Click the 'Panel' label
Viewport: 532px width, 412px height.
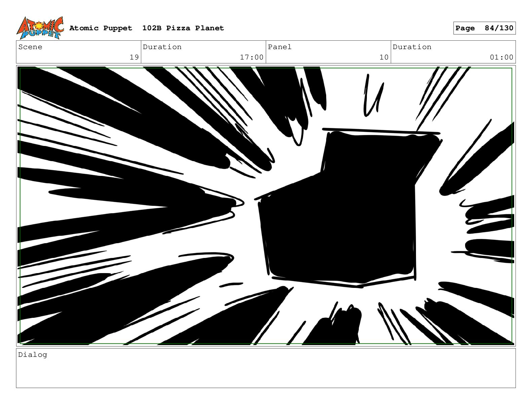(x=280, y=47)
